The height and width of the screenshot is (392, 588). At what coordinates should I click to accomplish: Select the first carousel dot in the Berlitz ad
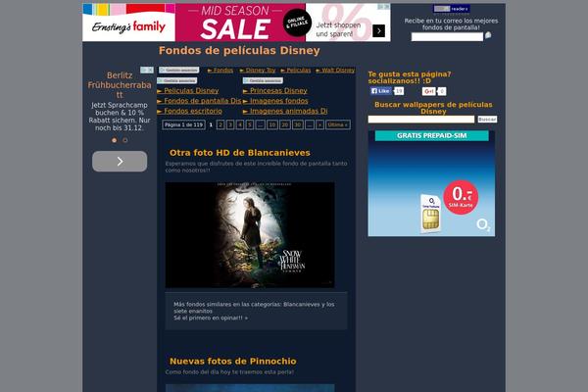[x=115, y=140]
